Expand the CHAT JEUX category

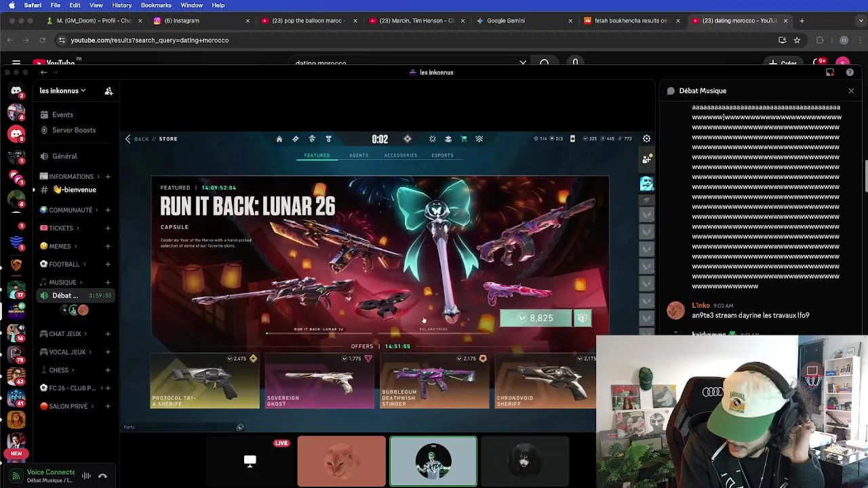[x=64, y=334]
